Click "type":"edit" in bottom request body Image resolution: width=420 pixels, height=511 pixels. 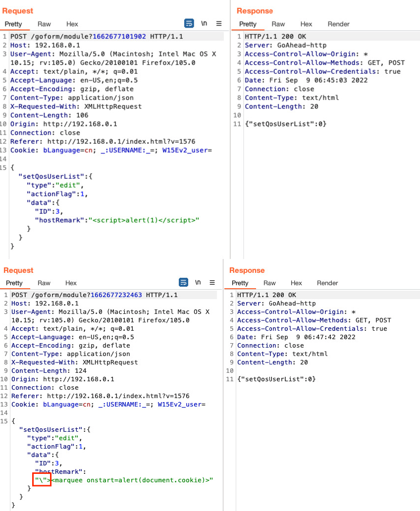click(54, 438)
